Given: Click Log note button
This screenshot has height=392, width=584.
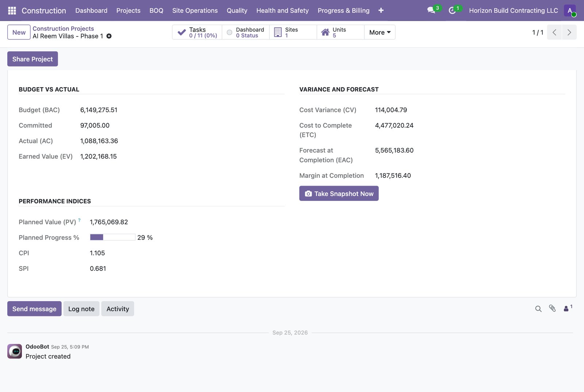Looking at the screenshot, I should [x=81, y=309].
